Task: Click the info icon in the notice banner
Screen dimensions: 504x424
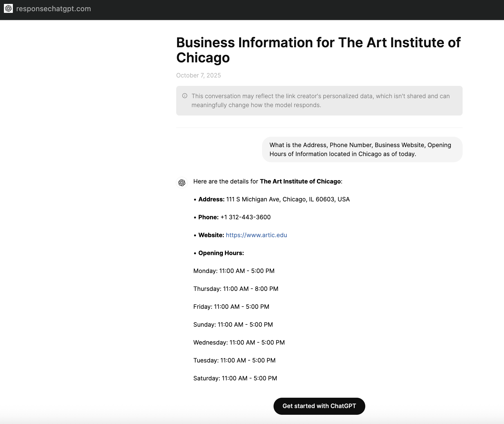Action: click(185, 96)
